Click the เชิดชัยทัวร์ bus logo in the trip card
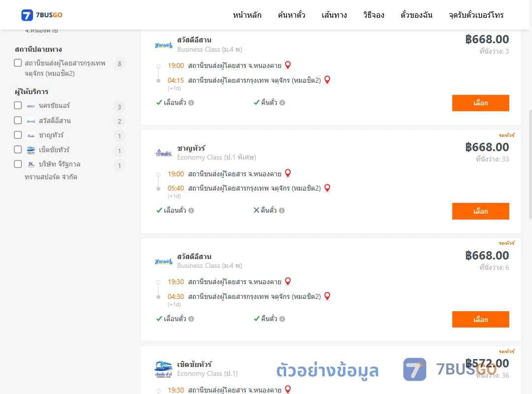Screen dimensions: 532x394 (164, 369)
